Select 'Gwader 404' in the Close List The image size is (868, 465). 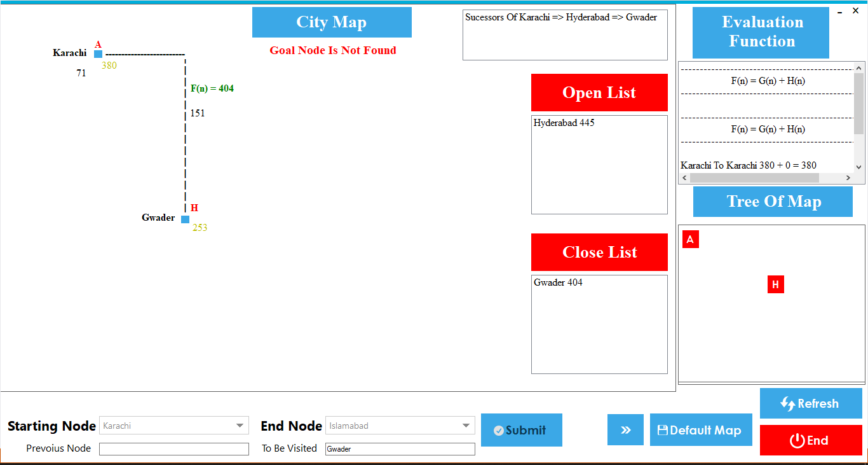[x=558, y=282]
